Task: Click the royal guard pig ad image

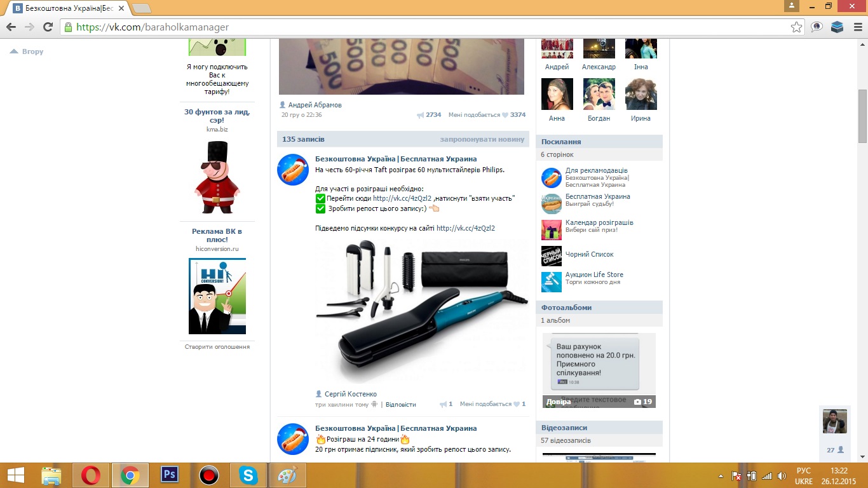Action: (x=217, y=177)
